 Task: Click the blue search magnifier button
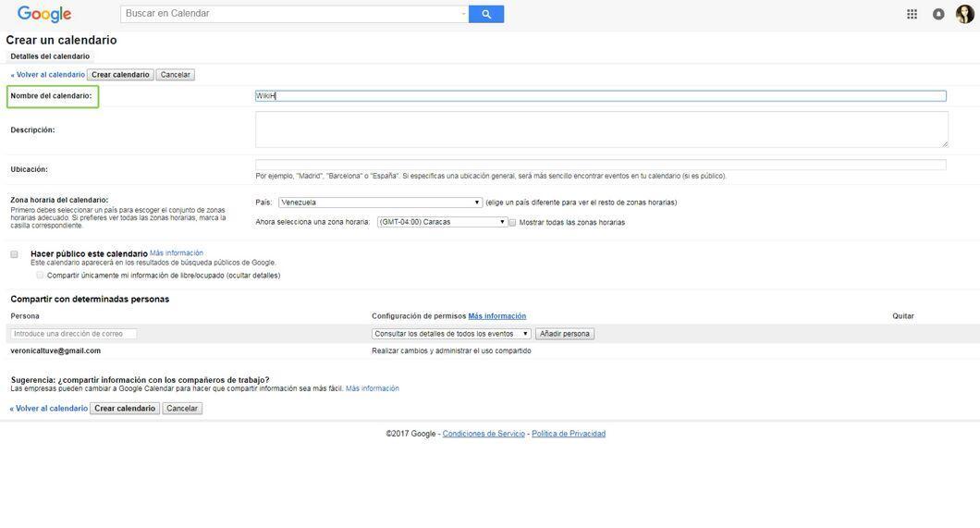click(486, 14)
